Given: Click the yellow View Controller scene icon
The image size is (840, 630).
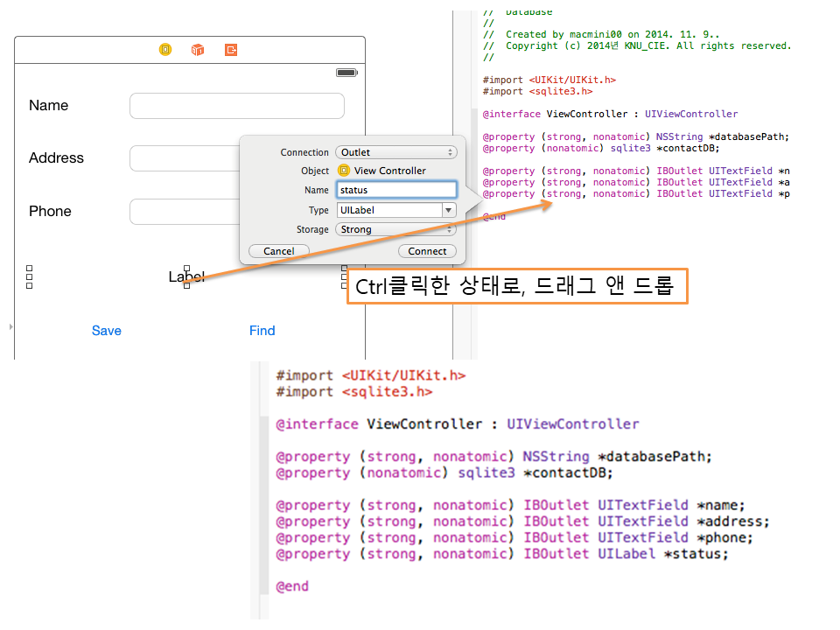Looking at the screenshot, I should coord(165,50).
